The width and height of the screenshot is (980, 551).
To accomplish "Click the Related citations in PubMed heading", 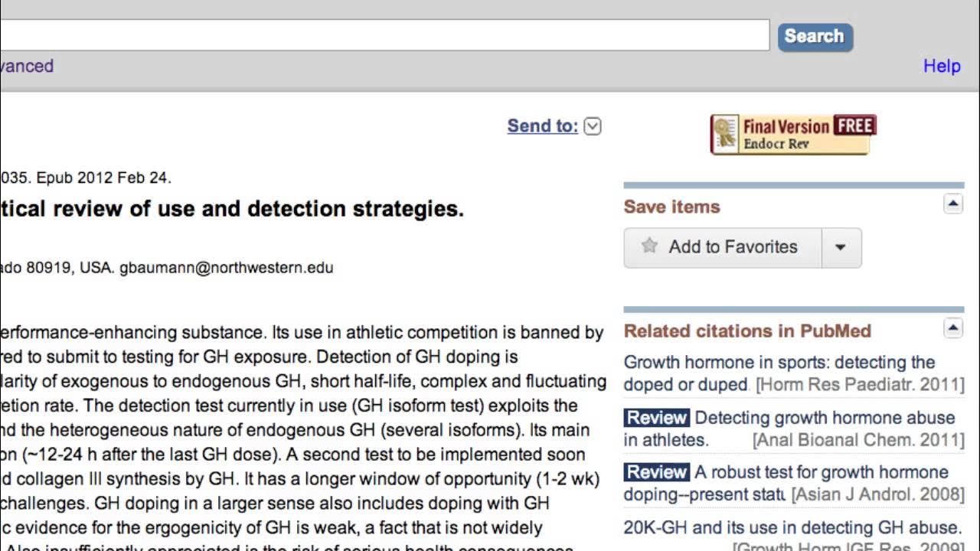I will (747, 331).
